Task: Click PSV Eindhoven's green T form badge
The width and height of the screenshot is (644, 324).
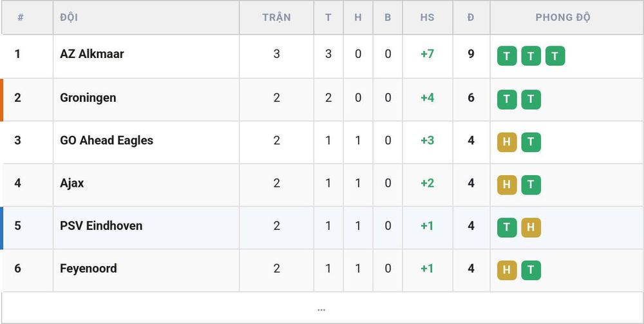Action: click(x=507, y=227)
